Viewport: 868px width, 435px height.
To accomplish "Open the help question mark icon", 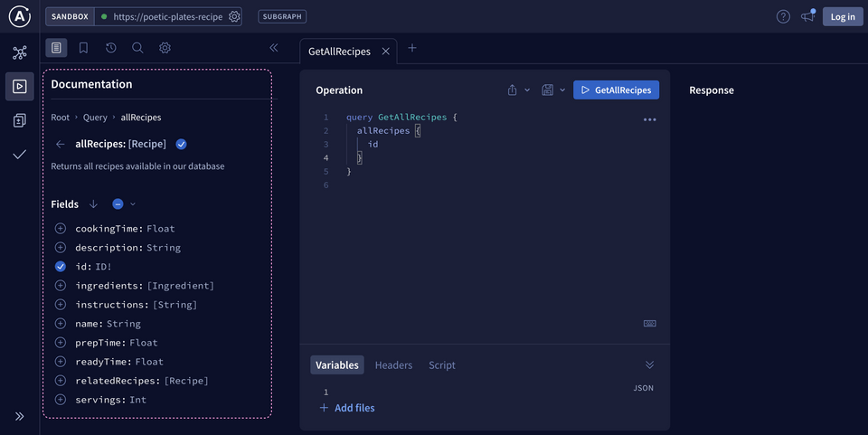I will [783, 16].
